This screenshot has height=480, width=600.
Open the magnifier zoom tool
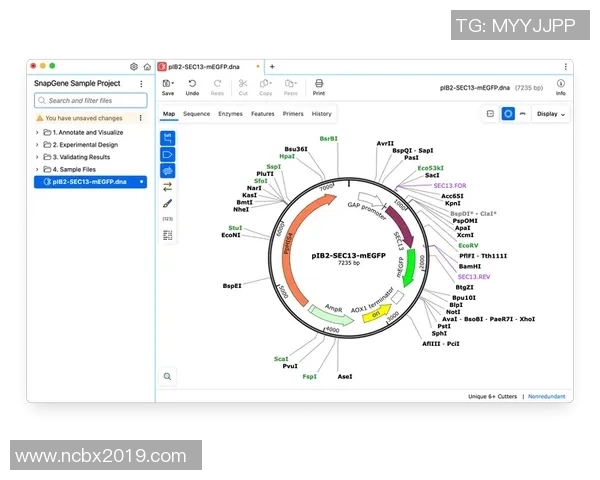(x=168, y=376)
